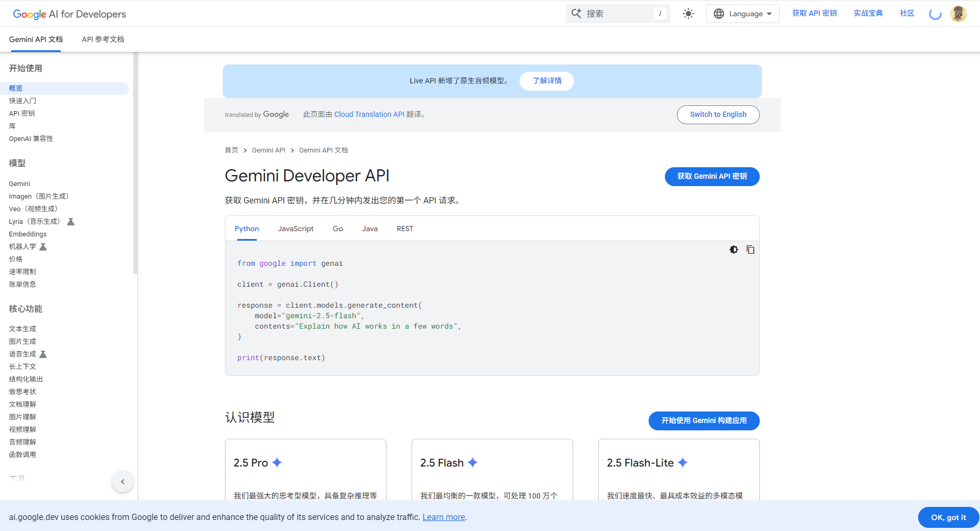Open 文本生成 in the sidebar

tap(23, 329)
